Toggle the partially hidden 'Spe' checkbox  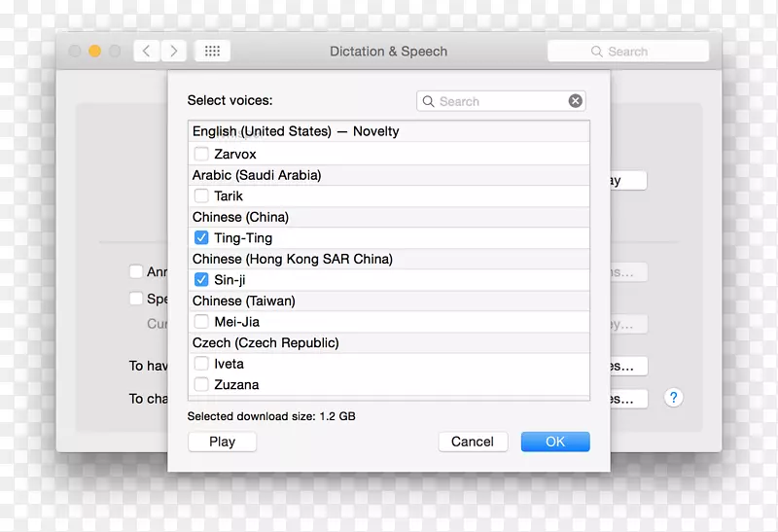[136, 299]
